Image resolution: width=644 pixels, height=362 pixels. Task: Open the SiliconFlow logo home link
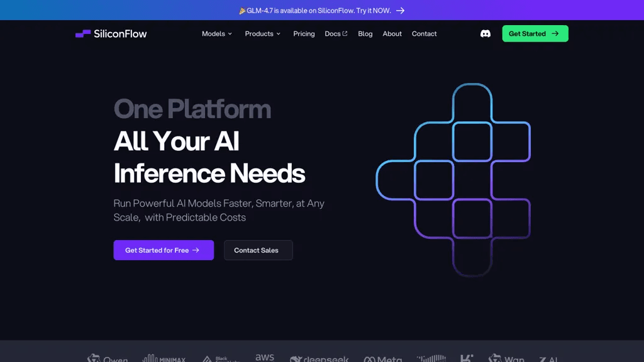(x=111, y=34)
